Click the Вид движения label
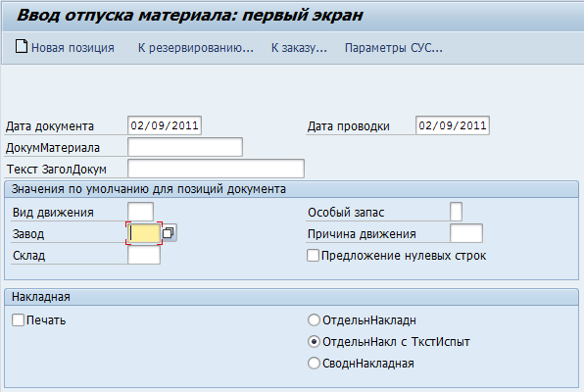 [53, 213]
